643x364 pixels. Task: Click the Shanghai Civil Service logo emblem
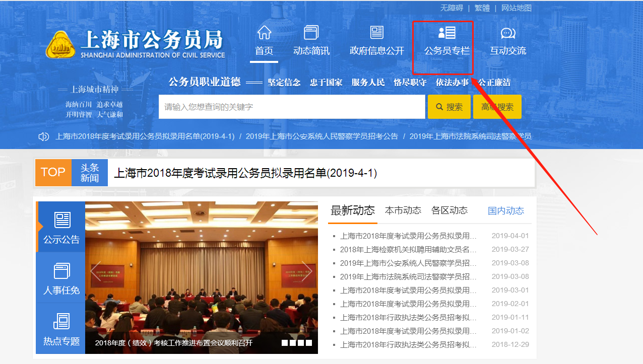click(60, 45)
